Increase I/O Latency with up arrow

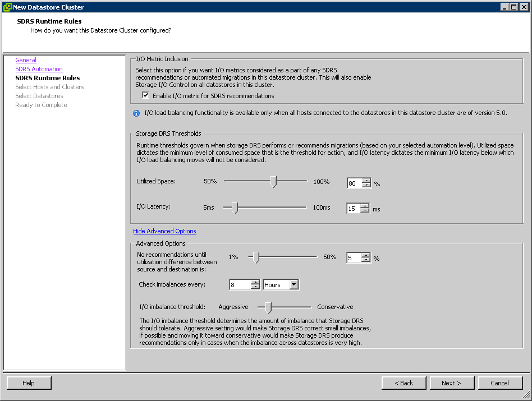[364, 206]
